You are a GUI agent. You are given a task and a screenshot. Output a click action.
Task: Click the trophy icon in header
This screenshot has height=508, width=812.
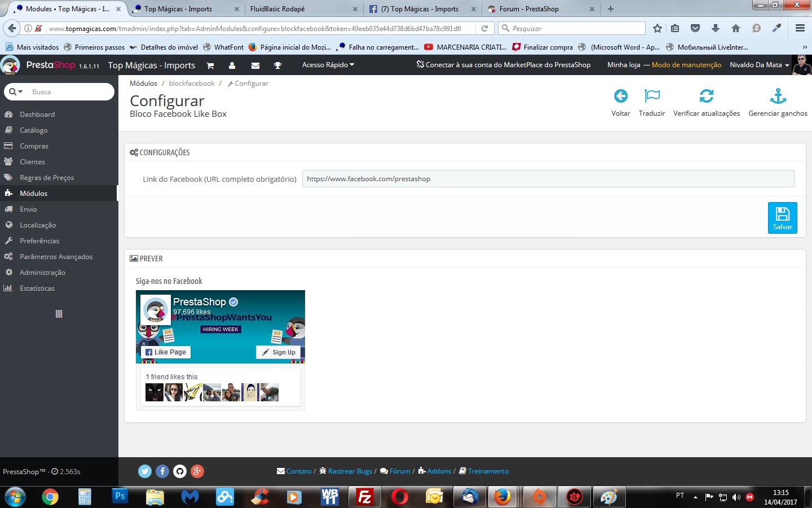[277, 65]
